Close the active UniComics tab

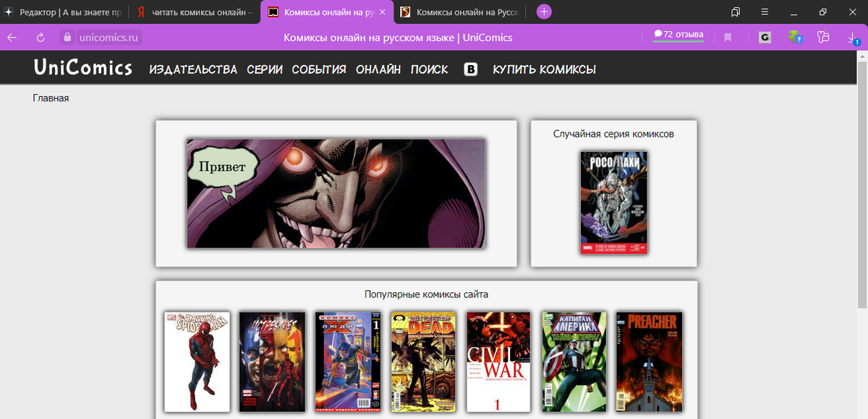383,12
